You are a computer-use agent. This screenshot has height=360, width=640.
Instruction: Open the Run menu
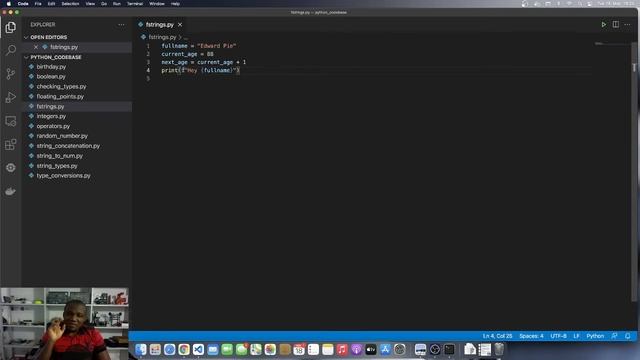117,4
